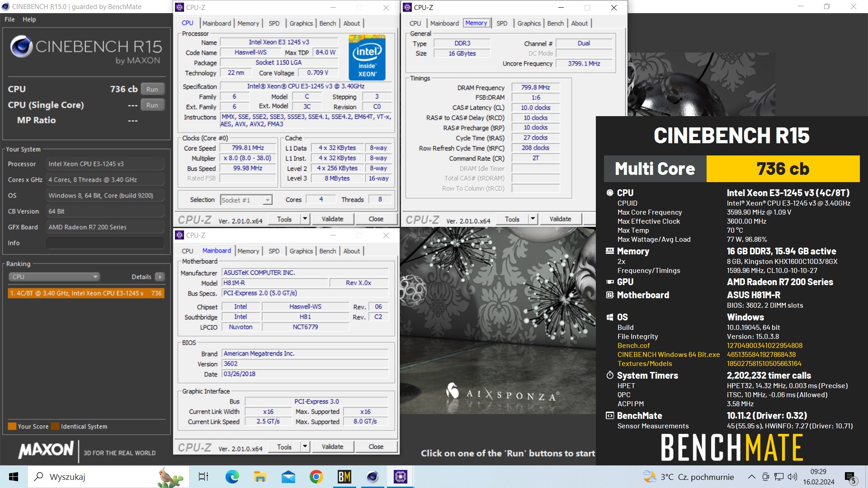This screenshot has height=488, width=868.
Task: Switch to Memory tab in top-left CPU-Z
Action: click(x=248, y=23)
